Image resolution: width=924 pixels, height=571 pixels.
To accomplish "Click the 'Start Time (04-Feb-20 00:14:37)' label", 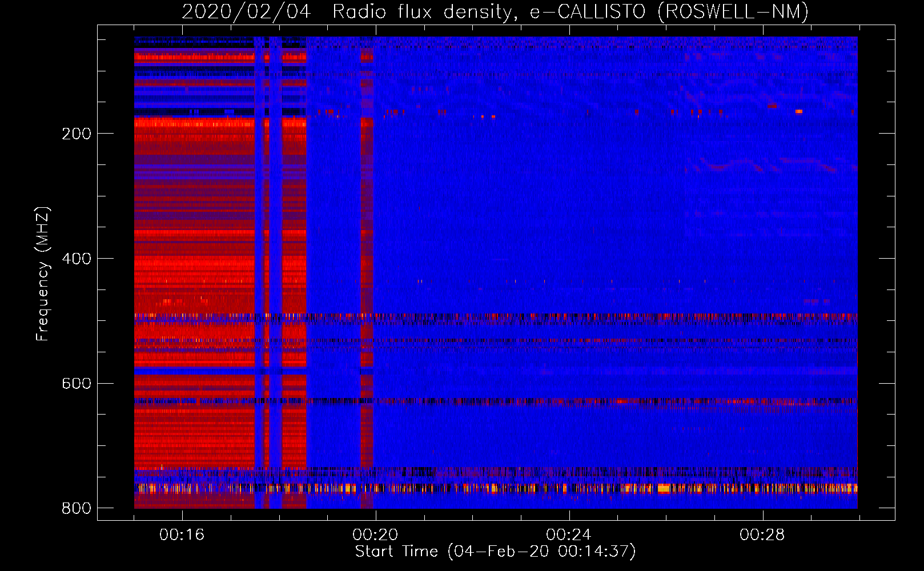I will 495,552.
